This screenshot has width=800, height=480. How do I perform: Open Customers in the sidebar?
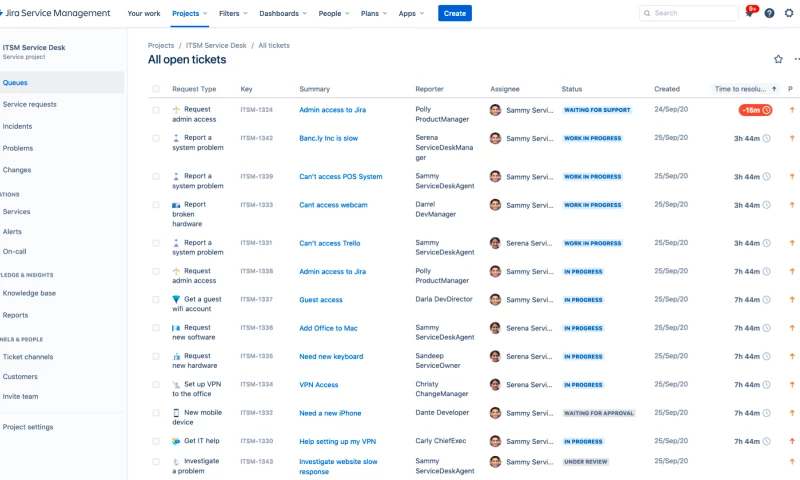[20, 376]
